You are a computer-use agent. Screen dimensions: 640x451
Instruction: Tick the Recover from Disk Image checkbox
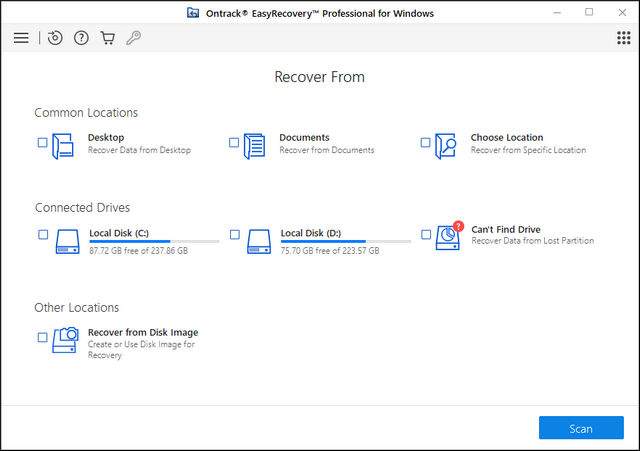(42, 337)
